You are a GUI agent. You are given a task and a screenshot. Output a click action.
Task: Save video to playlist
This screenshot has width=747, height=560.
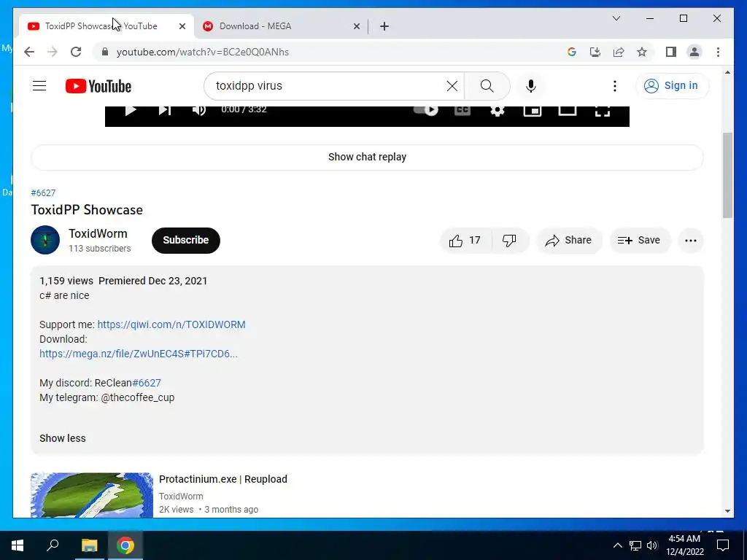pyautogui.click(x=640, y=241)
